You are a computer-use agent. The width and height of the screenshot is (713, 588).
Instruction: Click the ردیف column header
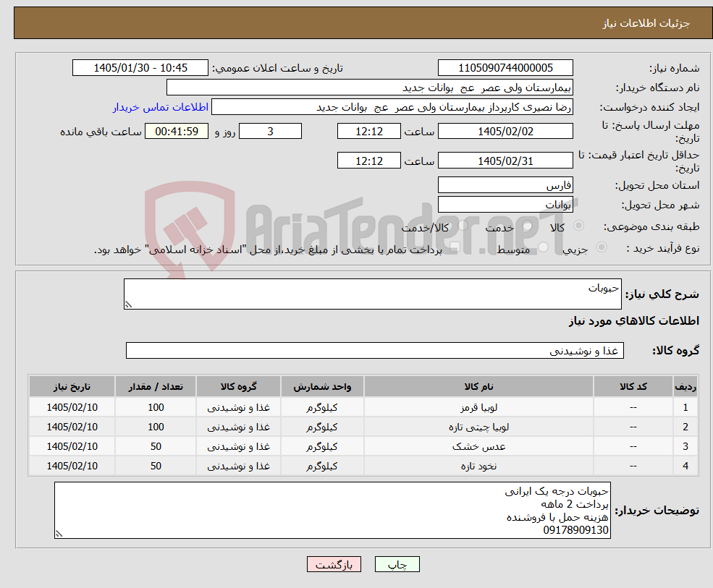click(685, 386)
